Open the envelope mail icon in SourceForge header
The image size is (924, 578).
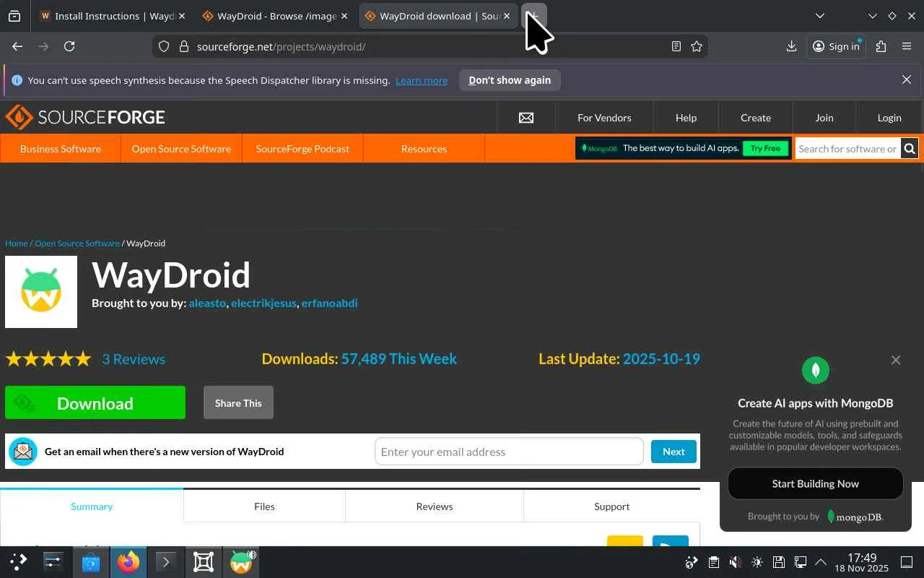(526, 118)
